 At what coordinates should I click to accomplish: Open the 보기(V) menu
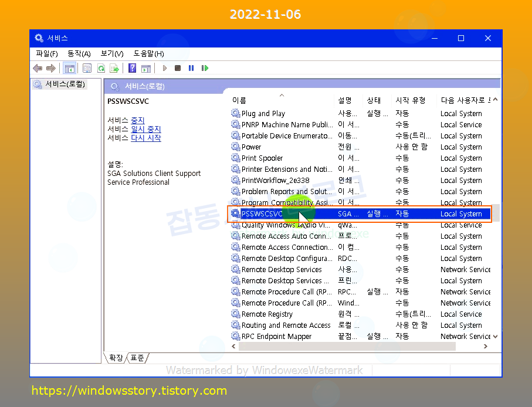[112, 53]
